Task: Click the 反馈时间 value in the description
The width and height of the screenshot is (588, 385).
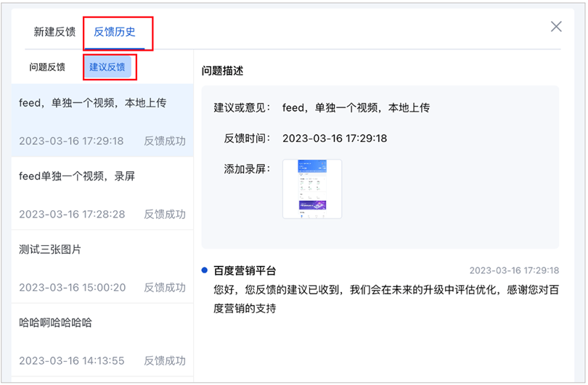Action: point(335,138)
